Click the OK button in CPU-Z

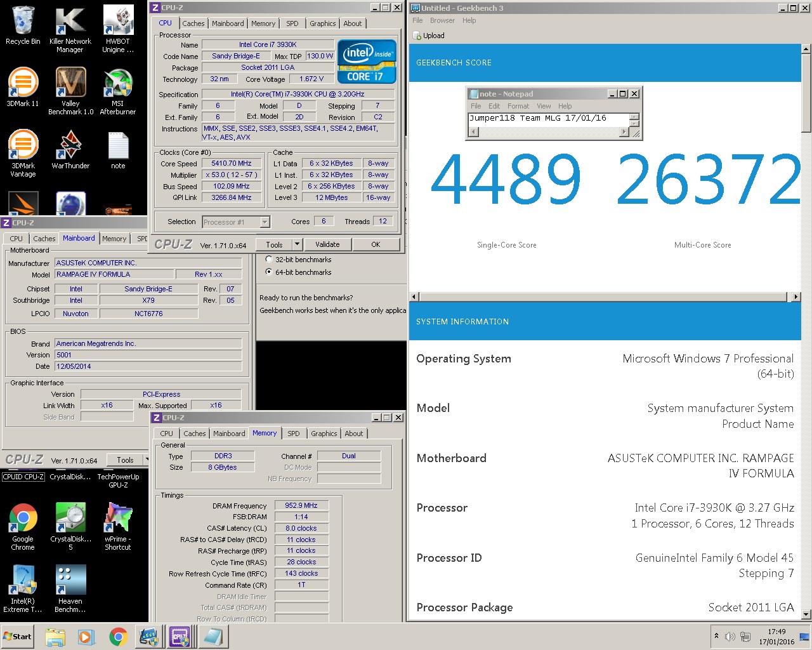[376, 244]
